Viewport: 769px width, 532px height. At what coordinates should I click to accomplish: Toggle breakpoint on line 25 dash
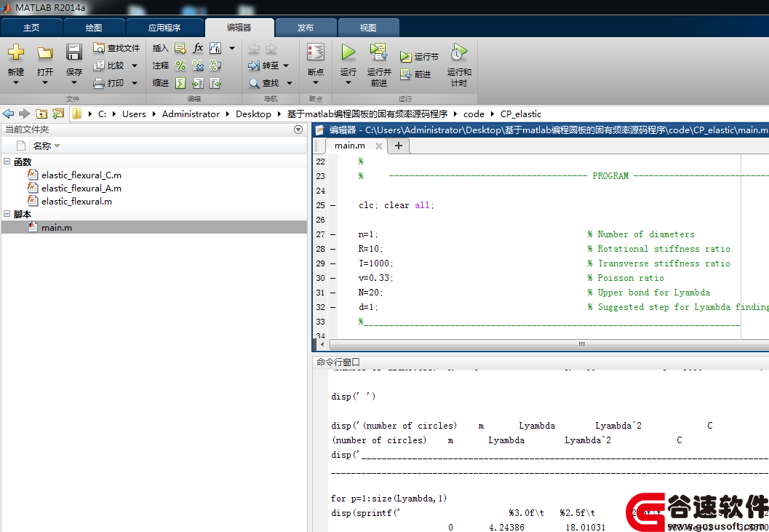pyautogui.click(x=333, y=205)
